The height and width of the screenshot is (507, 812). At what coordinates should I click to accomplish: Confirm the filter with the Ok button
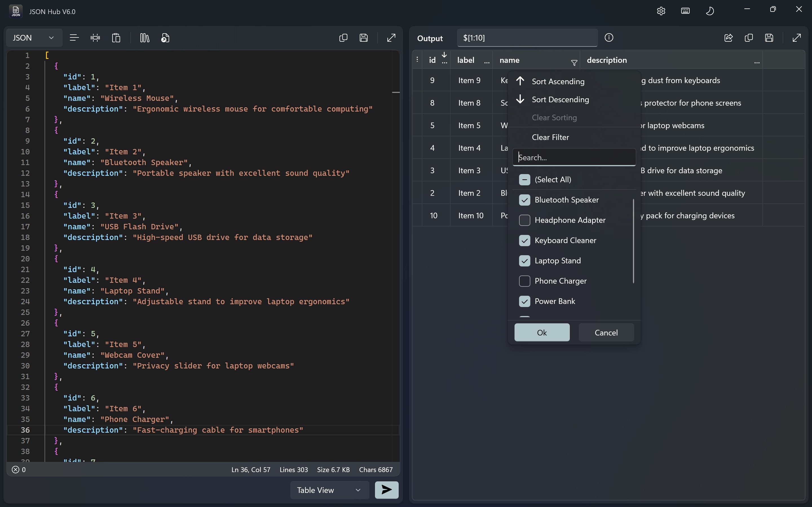542,332
